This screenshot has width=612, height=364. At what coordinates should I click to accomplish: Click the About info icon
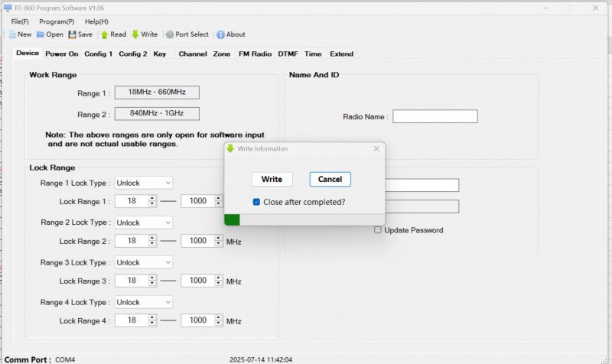220,34
